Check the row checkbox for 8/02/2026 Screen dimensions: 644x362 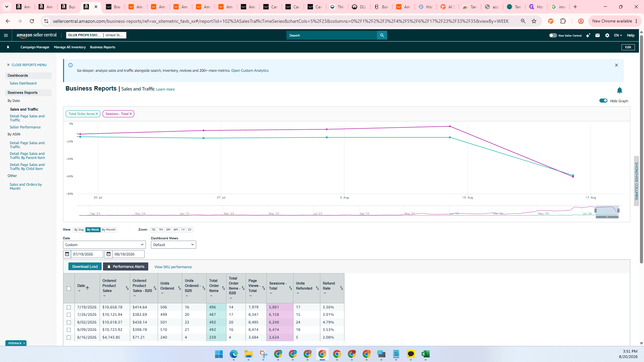pos(69,322)
